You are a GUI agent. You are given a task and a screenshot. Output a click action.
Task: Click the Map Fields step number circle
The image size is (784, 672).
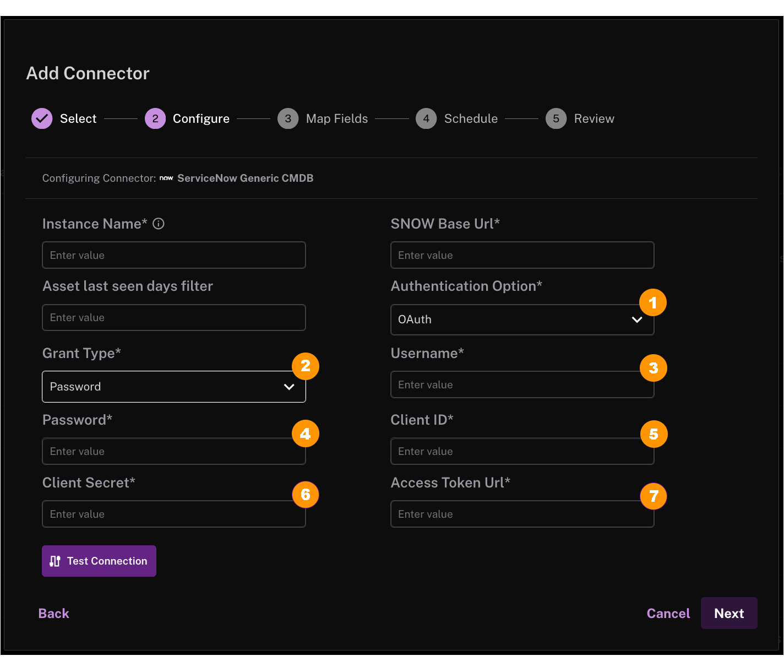(288, 118)
